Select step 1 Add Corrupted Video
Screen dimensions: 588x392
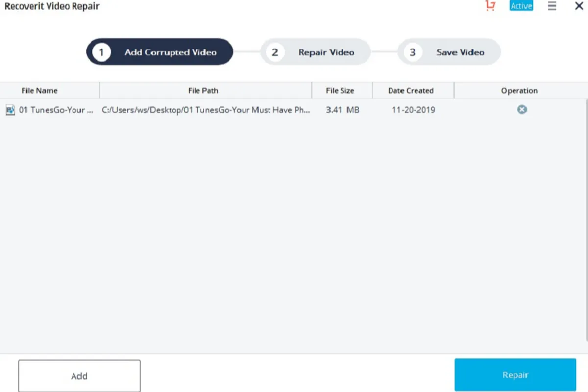click(159, 52)
